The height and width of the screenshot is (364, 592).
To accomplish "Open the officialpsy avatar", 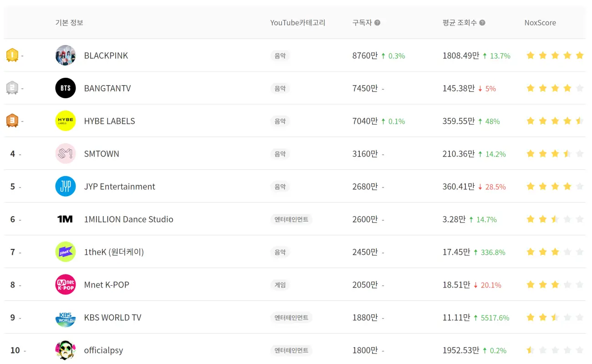I will (x=66, y=350).
